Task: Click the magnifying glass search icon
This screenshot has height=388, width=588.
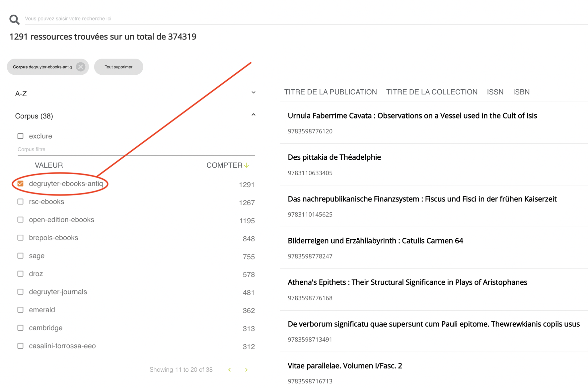Action: (14, 20)
